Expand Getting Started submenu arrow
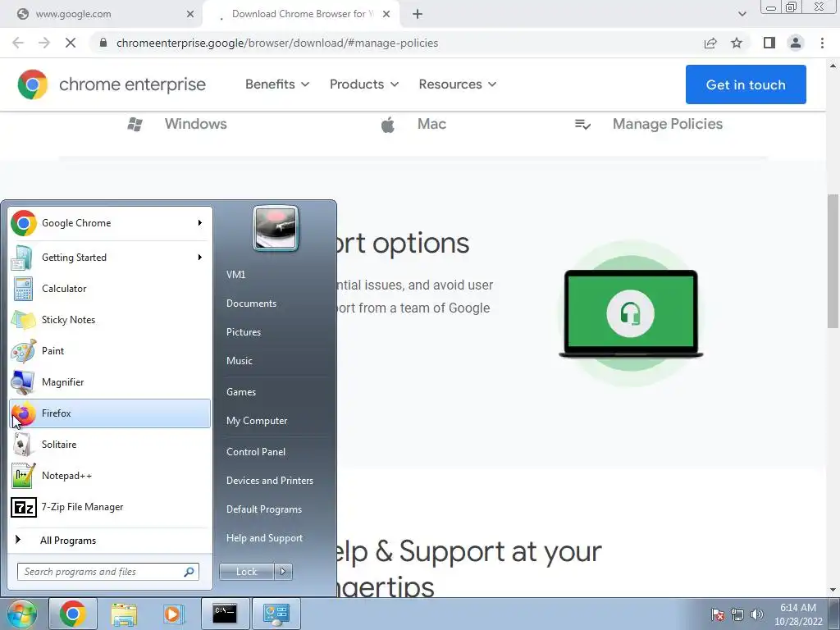This screenshot has height=630, width=840. [x=200, y=257]
